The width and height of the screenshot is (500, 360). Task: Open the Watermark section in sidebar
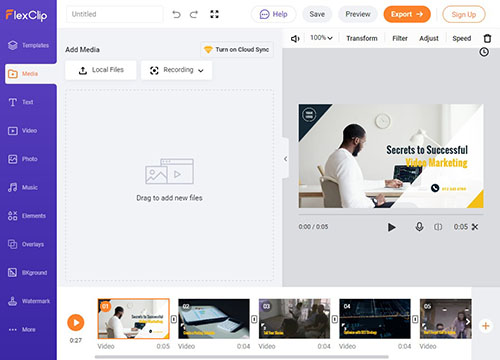click(29, 301)
